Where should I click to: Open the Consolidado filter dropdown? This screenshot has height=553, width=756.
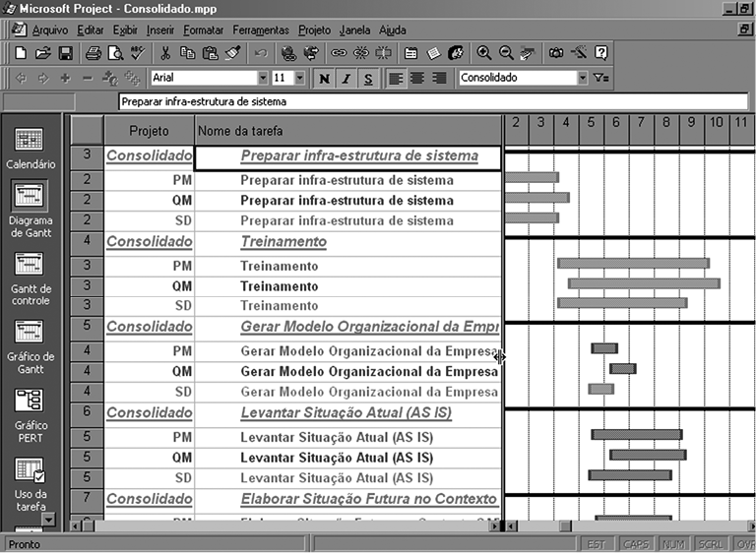point(583,78)
